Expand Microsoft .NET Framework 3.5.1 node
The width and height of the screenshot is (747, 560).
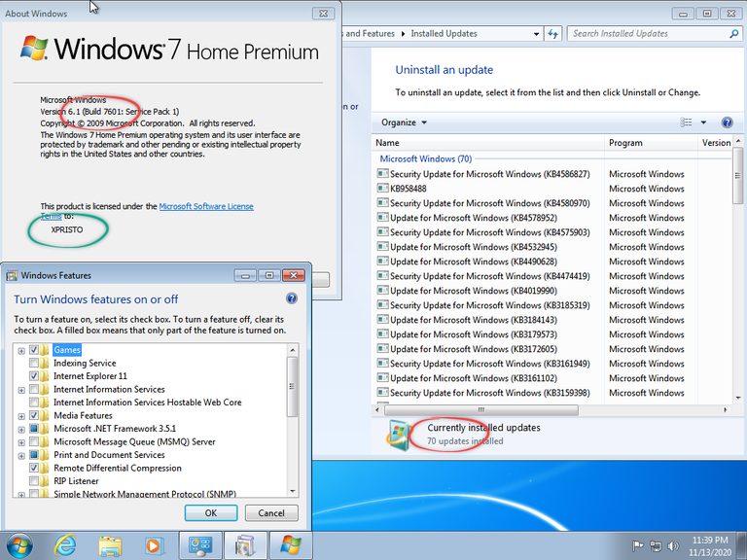pos(21,430)
